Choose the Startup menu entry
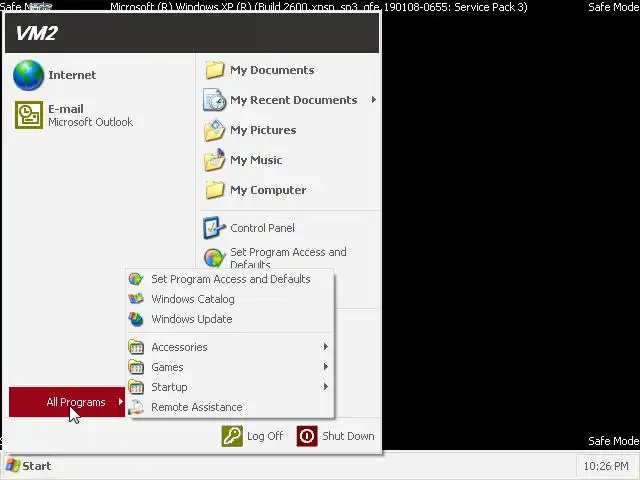 [x=230, y=387]
